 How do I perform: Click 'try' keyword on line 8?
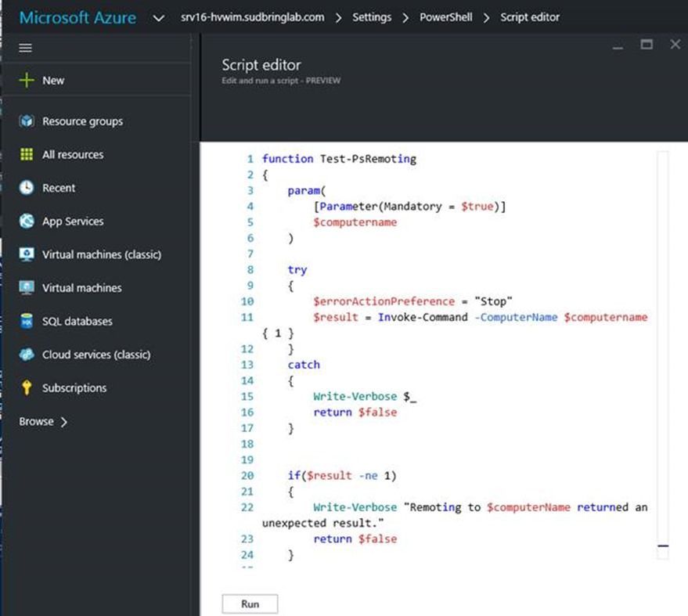click(x=297, y=270)
